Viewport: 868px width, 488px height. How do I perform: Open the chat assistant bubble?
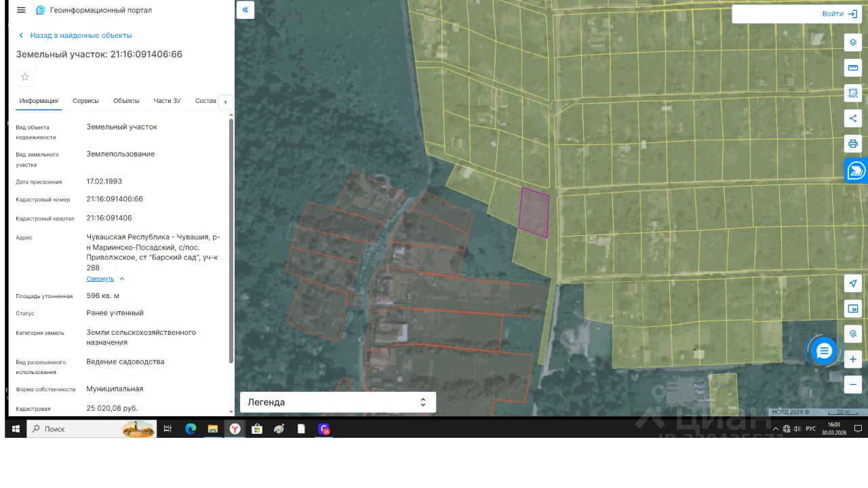(x=824, y=351)
